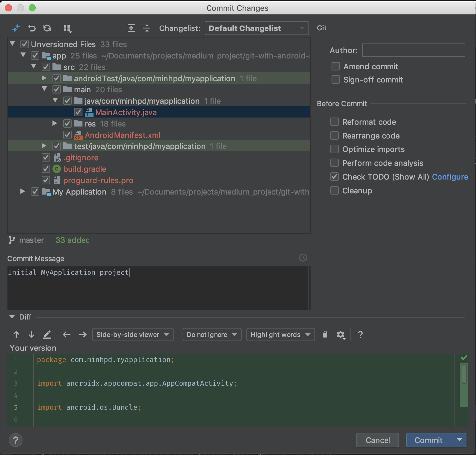Click the diff help question mark
476x455 pixels.
pos(360,335)
